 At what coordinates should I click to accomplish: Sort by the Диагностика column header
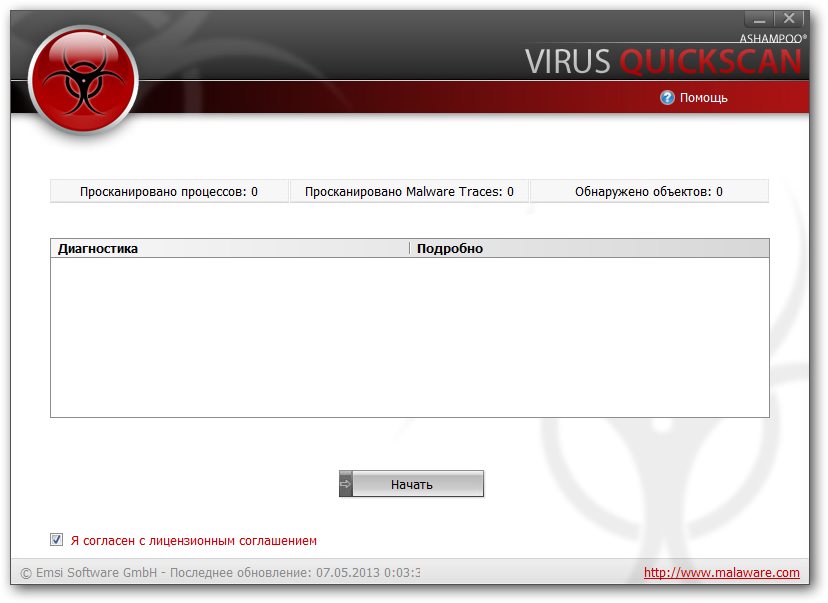click(230, 249)
